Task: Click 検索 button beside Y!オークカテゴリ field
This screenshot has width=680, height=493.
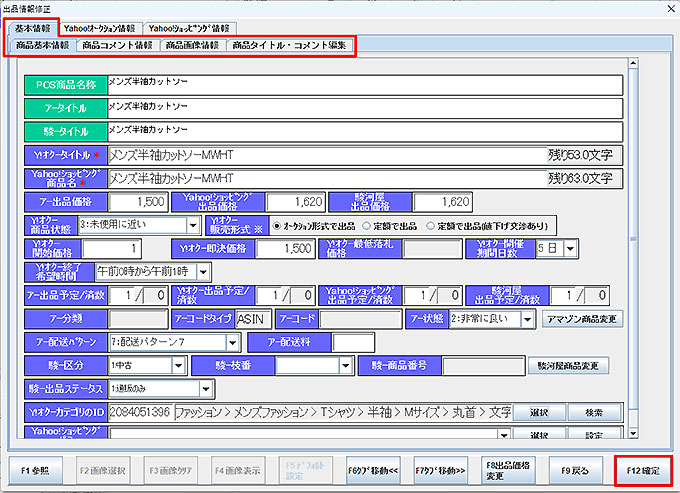Action: point(594,412)
